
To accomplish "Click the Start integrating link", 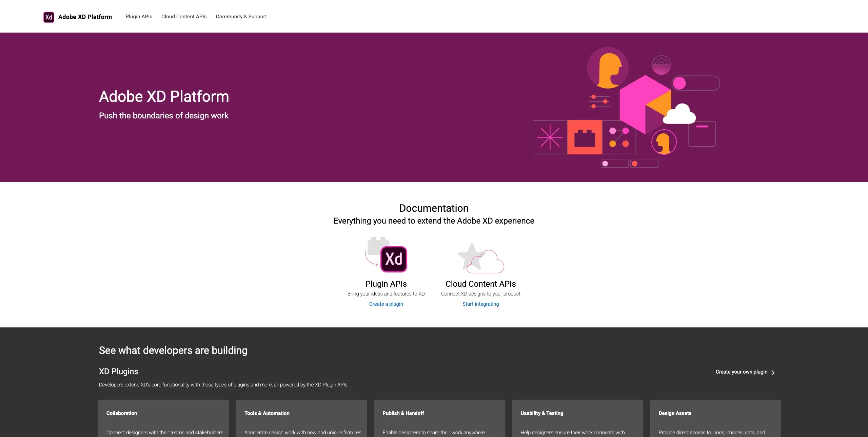I will tap(480, 304).
